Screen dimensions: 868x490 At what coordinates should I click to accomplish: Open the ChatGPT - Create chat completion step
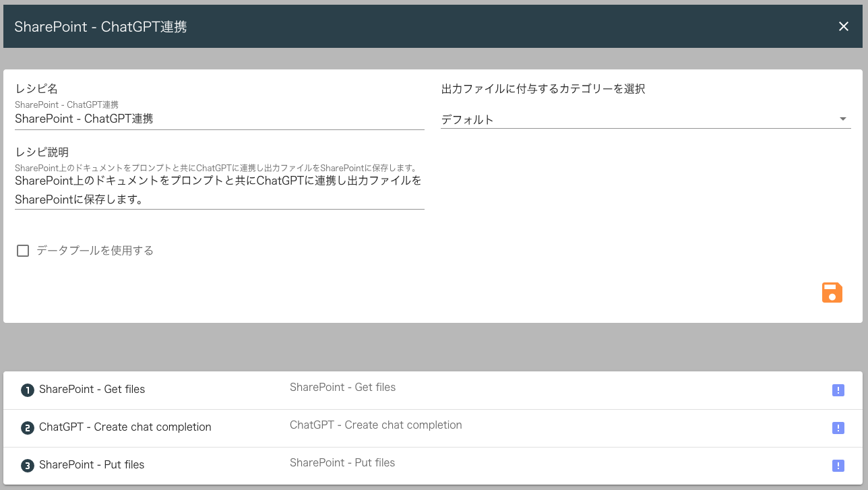pyautogui.click(x=433, y=428)
